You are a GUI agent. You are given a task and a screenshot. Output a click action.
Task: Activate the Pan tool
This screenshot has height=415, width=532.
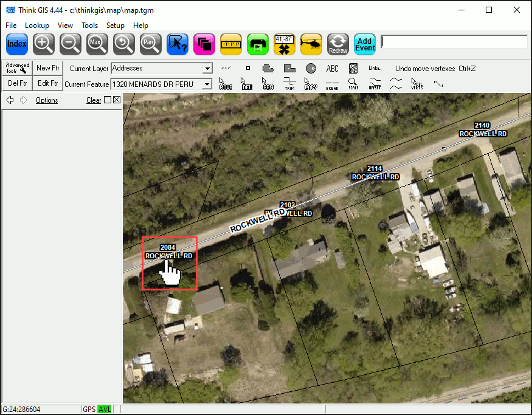click(x=150, y=44)
